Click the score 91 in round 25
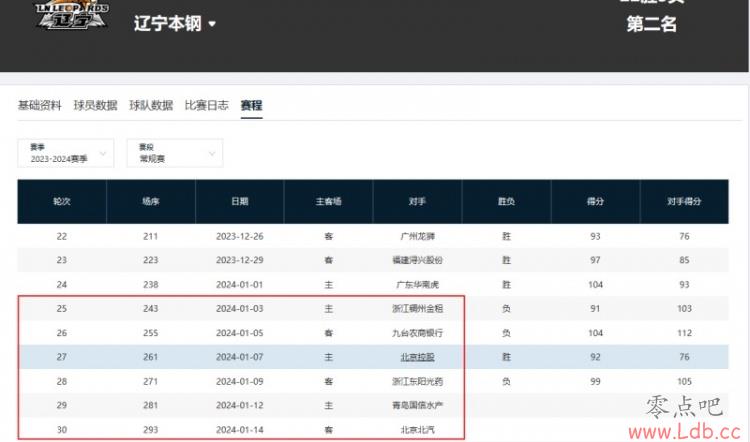 595,309
